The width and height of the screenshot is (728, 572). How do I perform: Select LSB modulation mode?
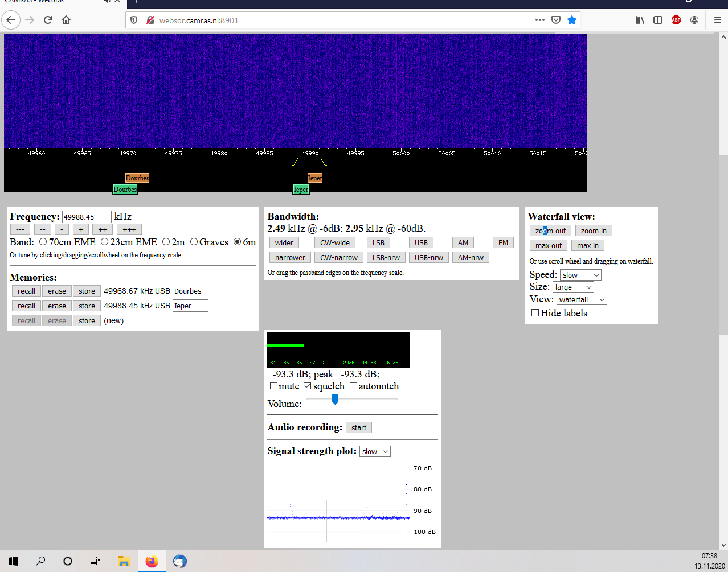tap(378, 242)
